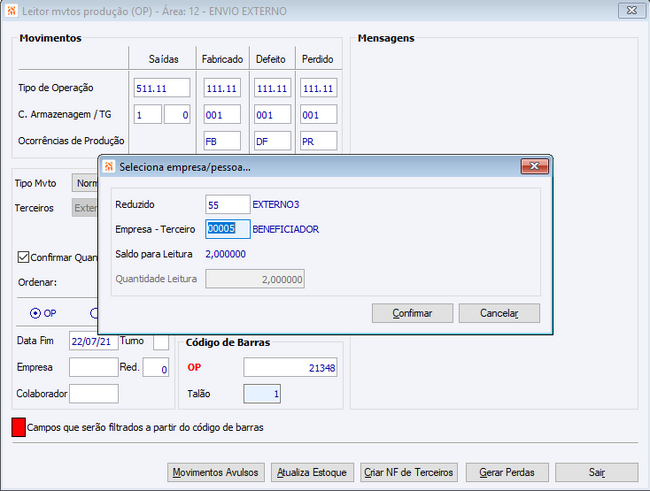The width and height of the screenshot is (650, 491).
Task: Click the EXTERNO3 text beside Reduzido
Action: 276,204
